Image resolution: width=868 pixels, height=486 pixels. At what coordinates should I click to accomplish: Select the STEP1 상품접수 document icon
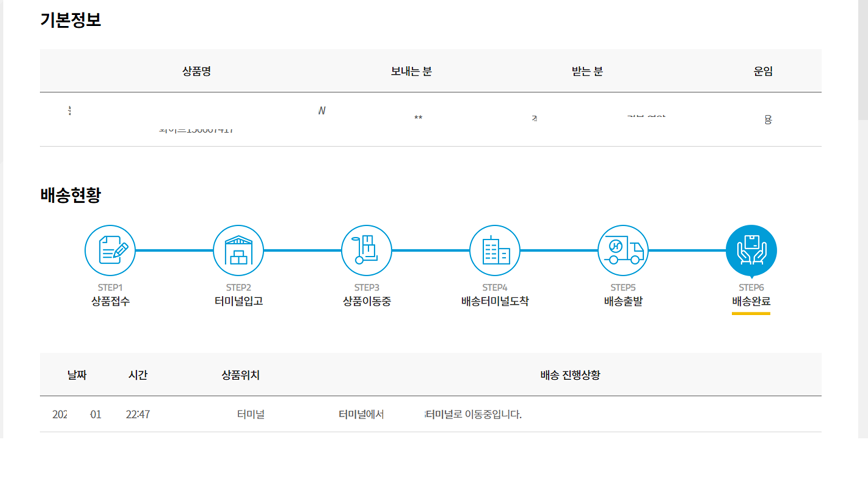(110, 250)
